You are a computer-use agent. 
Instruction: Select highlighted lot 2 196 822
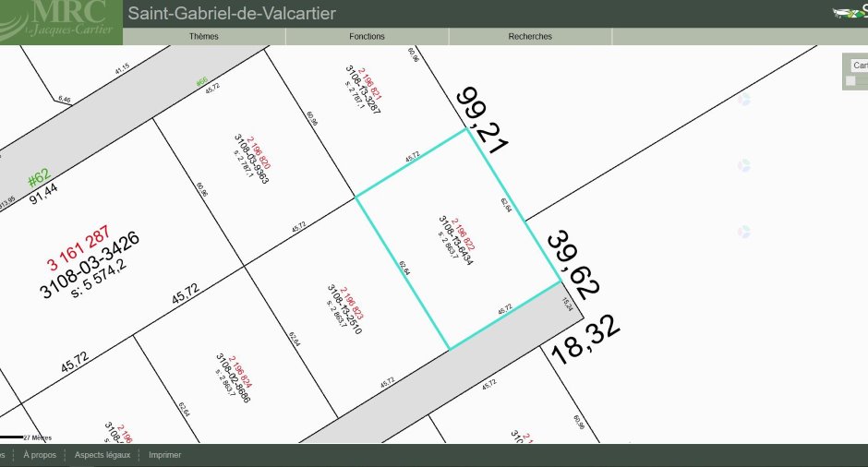(x=463, y=234)
